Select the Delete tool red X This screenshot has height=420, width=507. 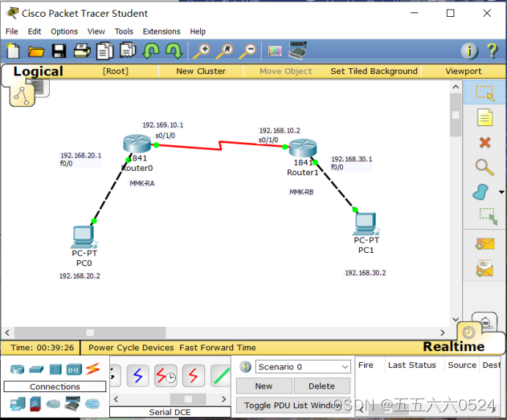pos(484,142)
